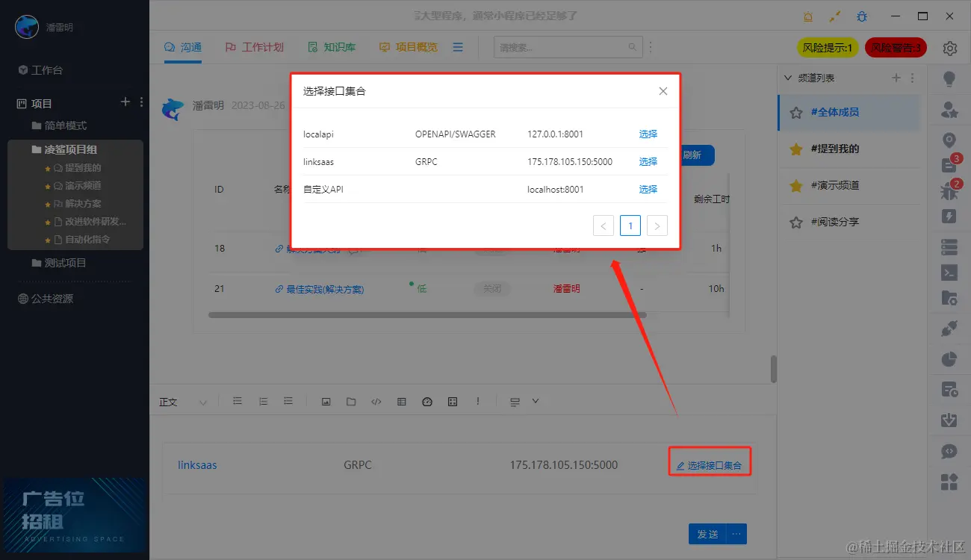Click the 发送 send button
This screenshot has height=560, width=971.
pyautogui.click(x=707, y=534)
